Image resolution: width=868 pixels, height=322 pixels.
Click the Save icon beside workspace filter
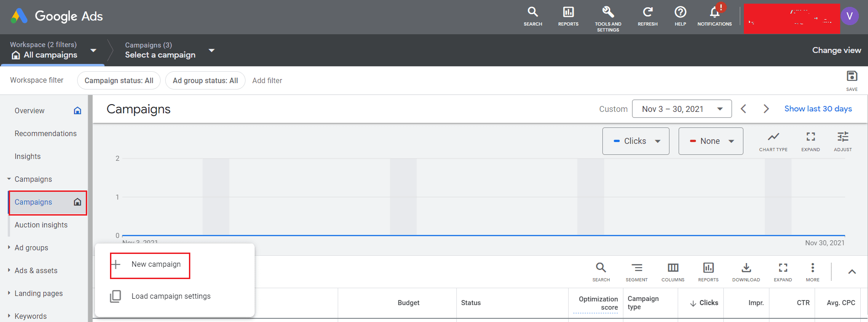click(x=852, y=76)
